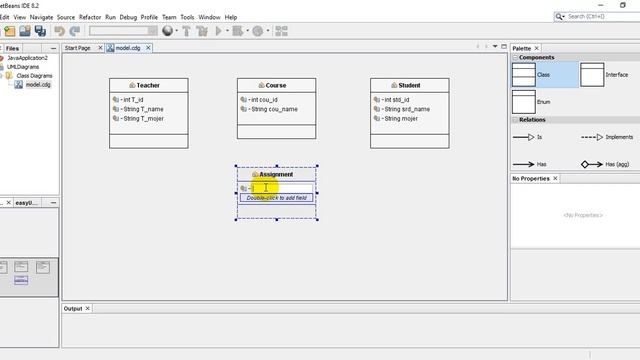Open the browser globe dropdown arrow

click(177, 31)
